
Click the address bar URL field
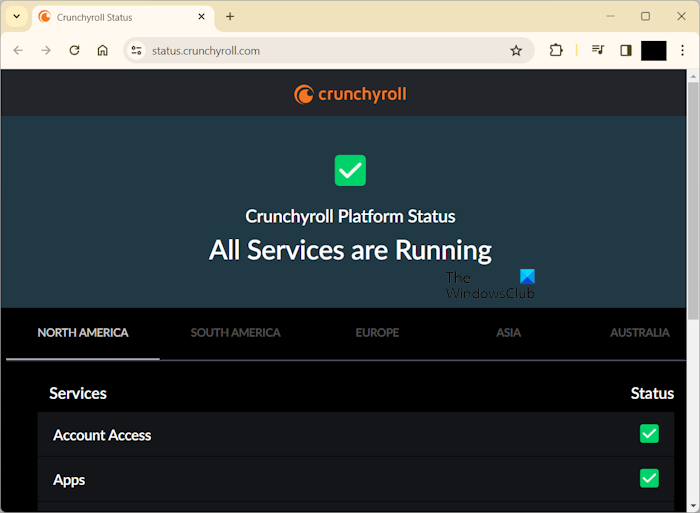click(328, 50)
